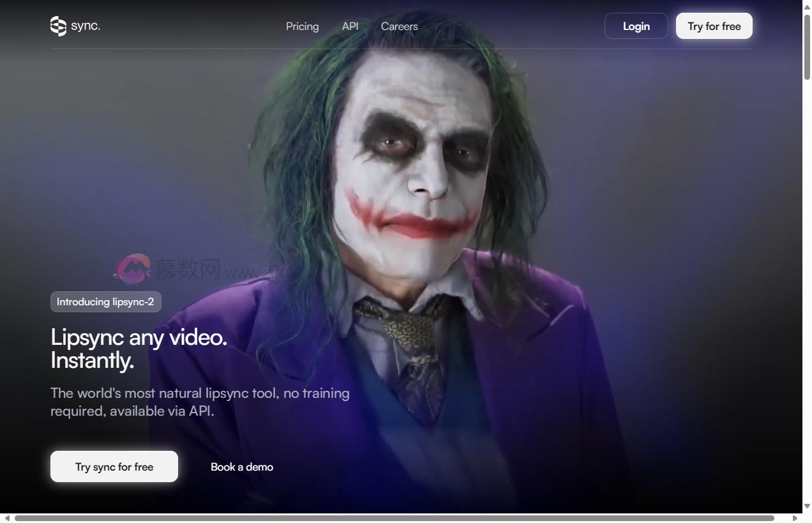Click the sync logo icon

click(58, 26)
